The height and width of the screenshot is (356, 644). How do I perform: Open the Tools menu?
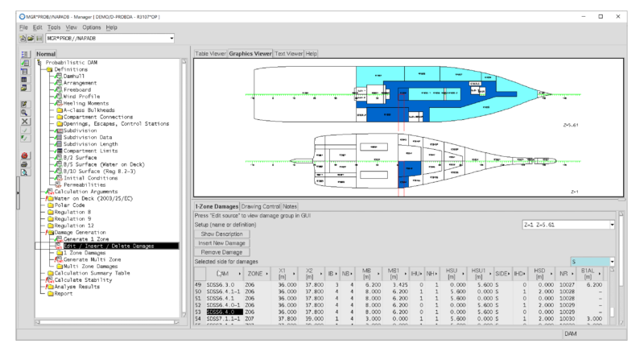pyautogui.click(x=54, y=27)
